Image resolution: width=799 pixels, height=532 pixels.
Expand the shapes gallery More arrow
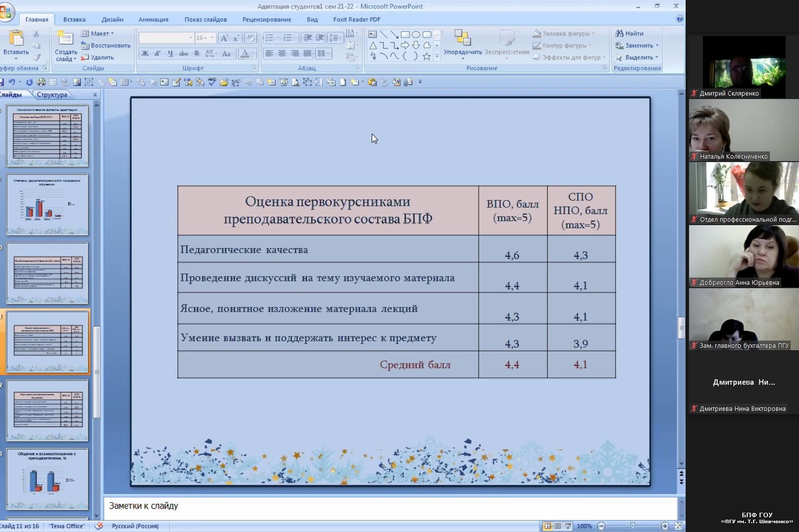pyautogui.click(x=437, y=57)
